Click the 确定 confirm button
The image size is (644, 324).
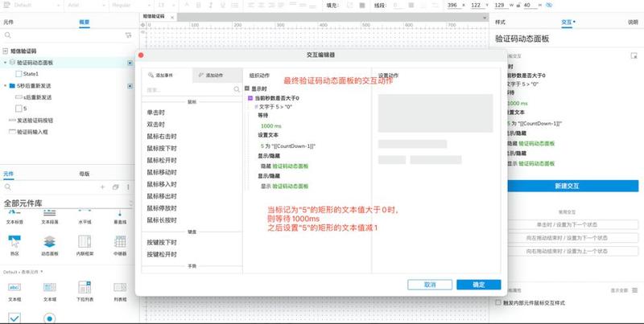tap(478, 285)
